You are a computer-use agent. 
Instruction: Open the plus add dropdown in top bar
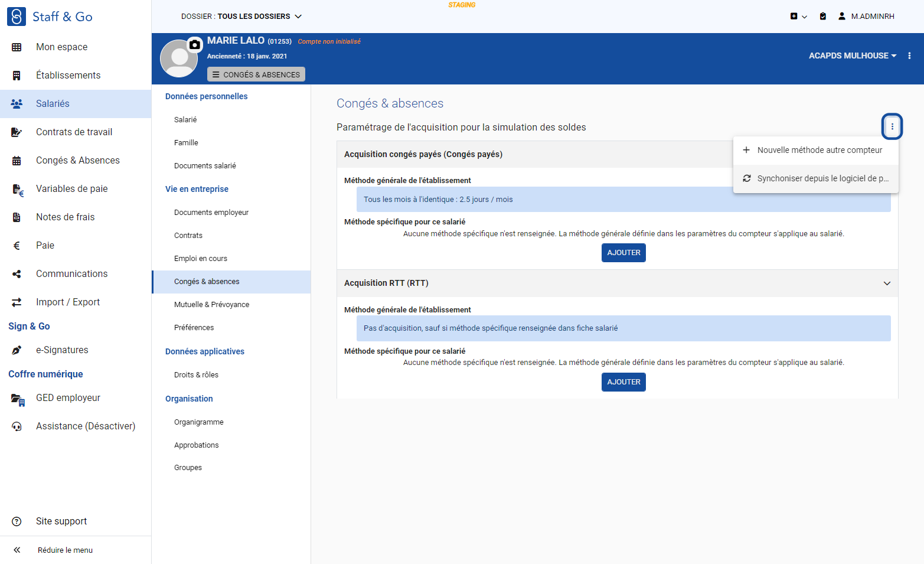798,17
